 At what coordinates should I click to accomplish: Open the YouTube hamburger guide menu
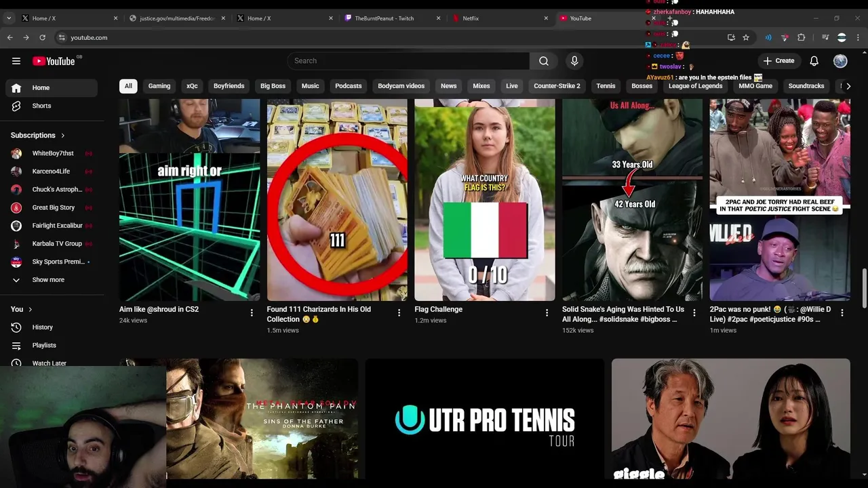[16, 61]
